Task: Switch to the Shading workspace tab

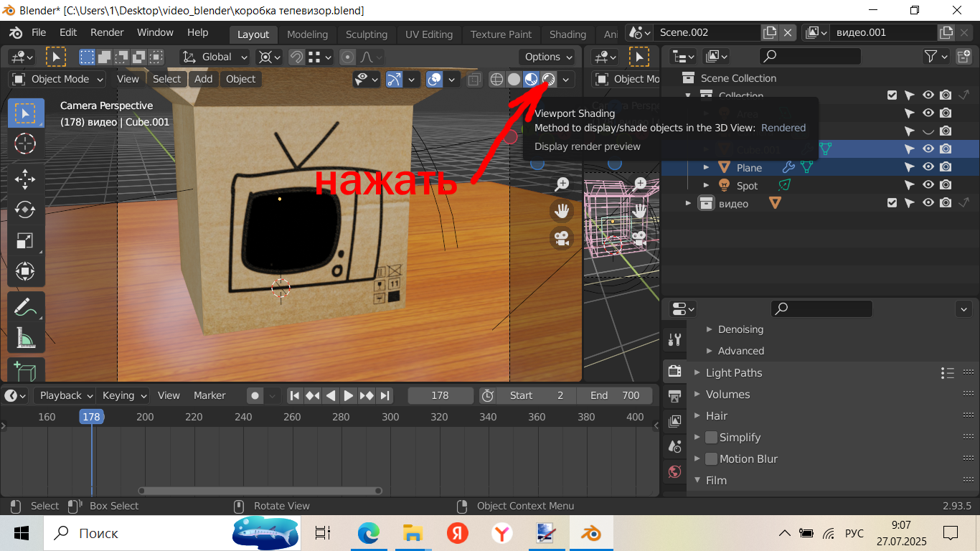Action: click(567, 34)
